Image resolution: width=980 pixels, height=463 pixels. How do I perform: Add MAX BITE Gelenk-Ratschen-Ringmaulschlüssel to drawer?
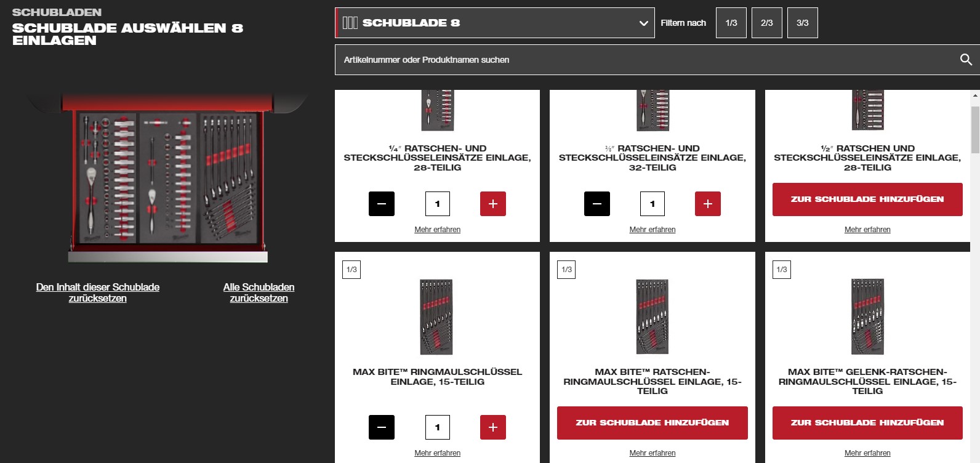click(x=867, y=423)
